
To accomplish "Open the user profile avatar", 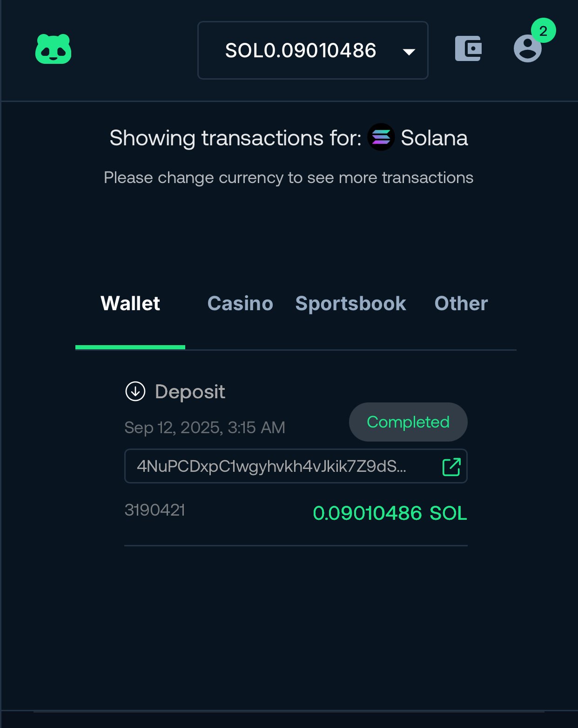I will (x=527, y=49).
